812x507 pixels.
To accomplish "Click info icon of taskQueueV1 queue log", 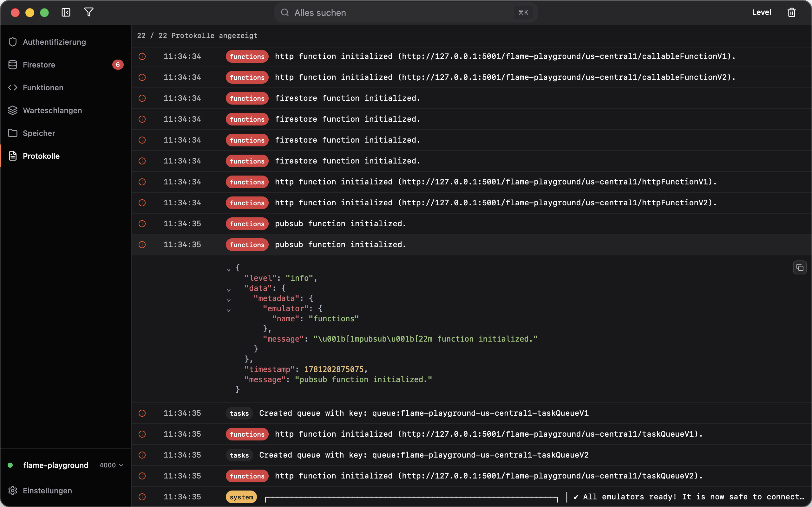I will pos(142,413).
